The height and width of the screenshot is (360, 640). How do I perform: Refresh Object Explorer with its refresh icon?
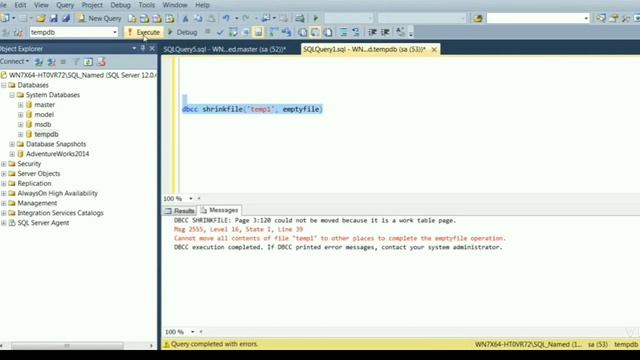88,62
